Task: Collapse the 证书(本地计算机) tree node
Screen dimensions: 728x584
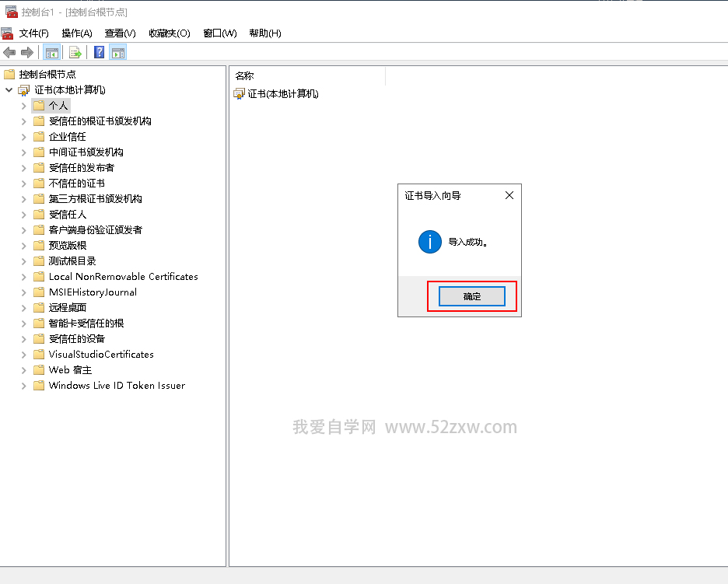Action: pos(9,90)
